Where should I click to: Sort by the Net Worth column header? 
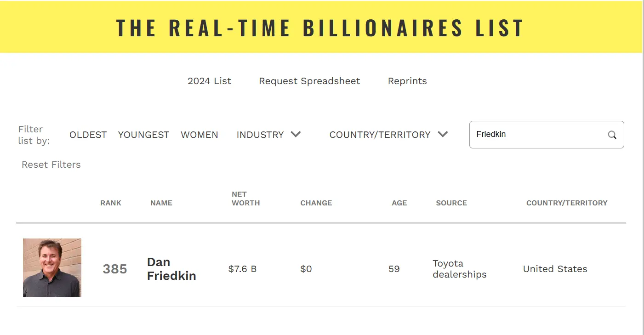point(245,199)
